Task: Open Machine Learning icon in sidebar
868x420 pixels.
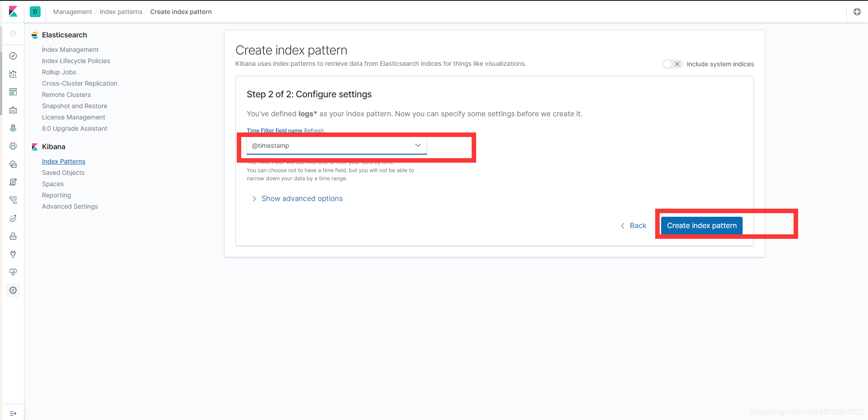Action: pos(13,146)
